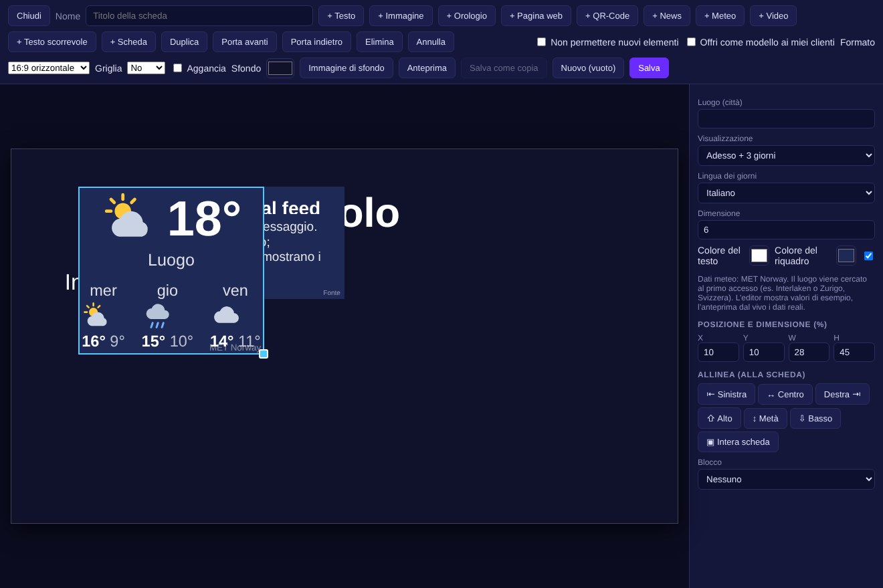Add a new Scheda

tap(128, 41)
